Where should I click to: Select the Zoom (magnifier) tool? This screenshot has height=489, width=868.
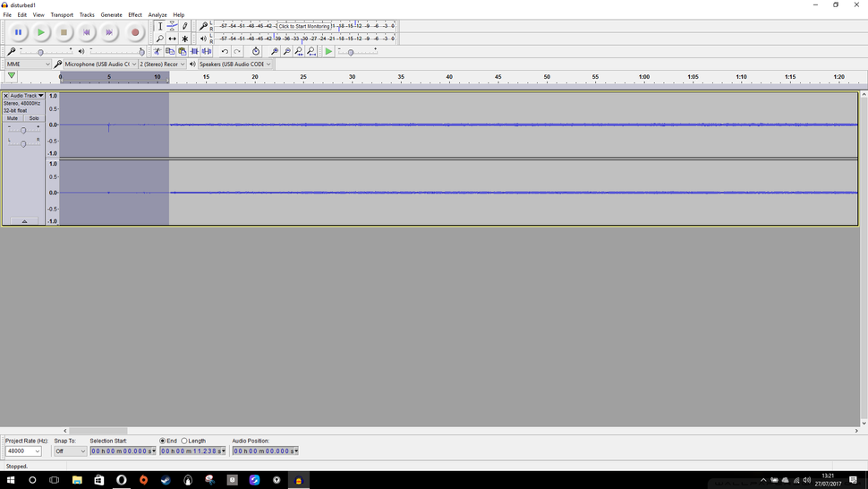click(159, 39)
